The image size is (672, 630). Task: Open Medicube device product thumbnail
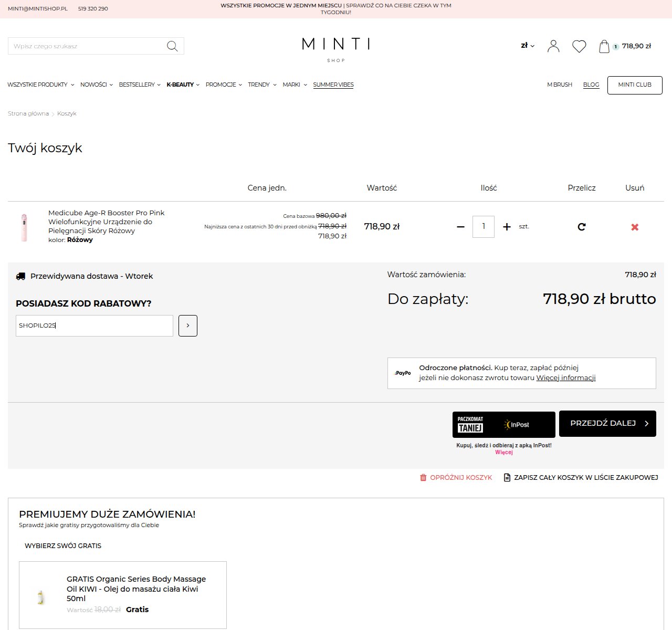coord(24,227)
